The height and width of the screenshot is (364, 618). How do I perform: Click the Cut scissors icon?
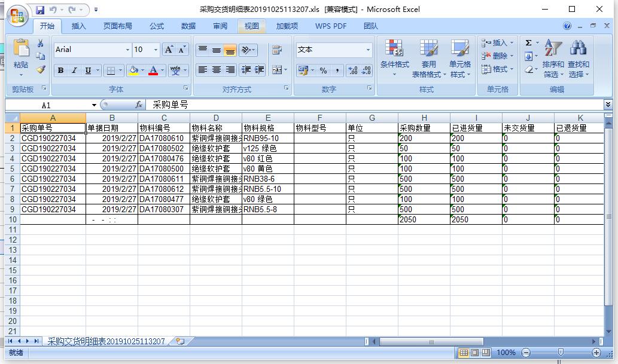41,44
